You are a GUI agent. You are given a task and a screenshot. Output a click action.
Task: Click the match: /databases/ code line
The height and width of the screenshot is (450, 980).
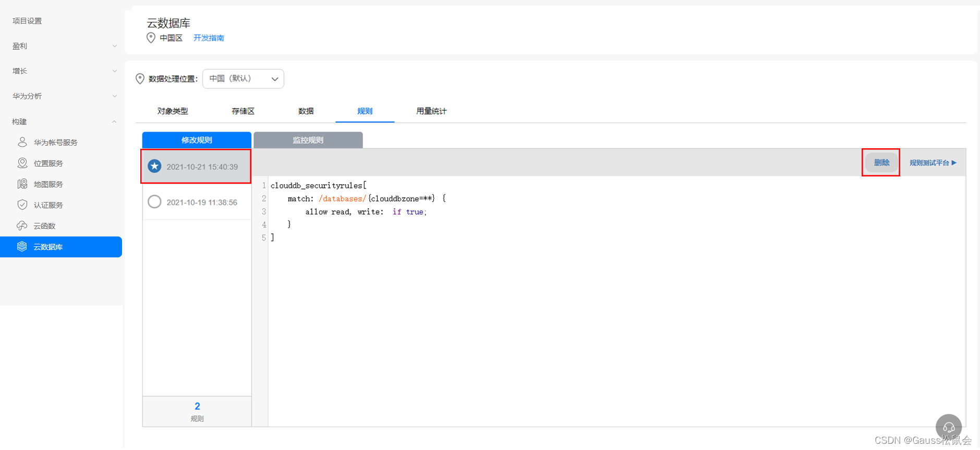(367, 198)
